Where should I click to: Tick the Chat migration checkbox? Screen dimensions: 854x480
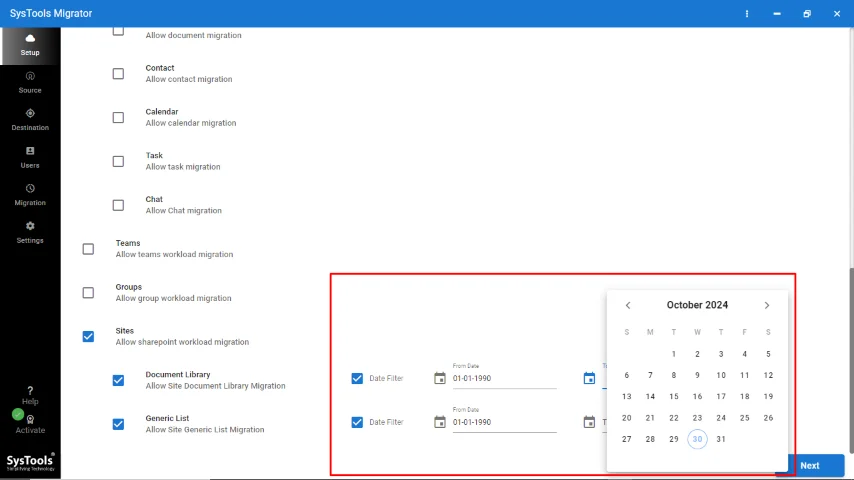[x=118, y=205]
